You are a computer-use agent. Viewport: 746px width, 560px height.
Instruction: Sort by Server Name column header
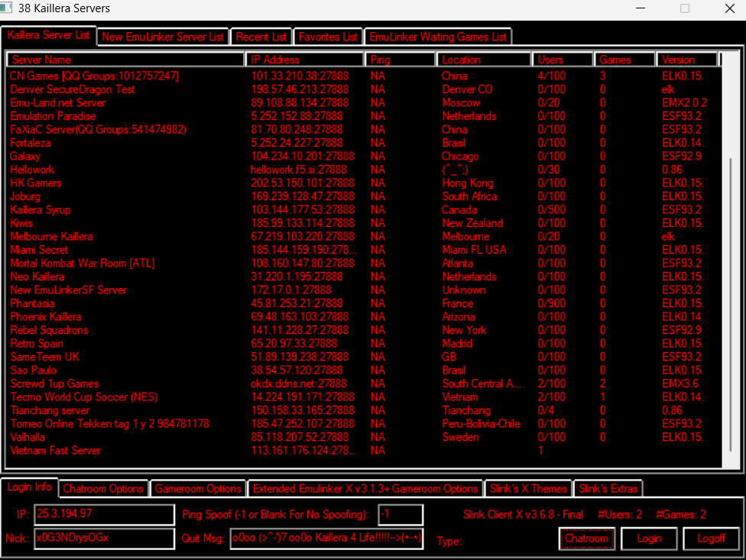125,60
